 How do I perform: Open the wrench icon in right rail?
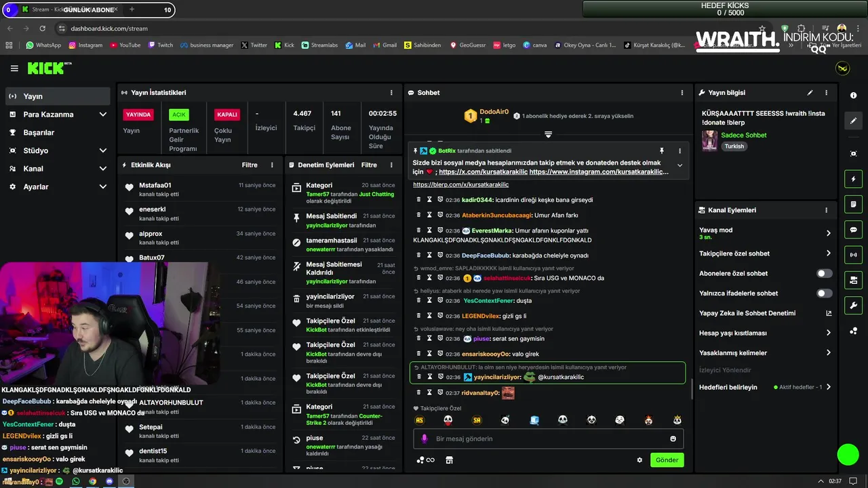(x=853, y=305)
